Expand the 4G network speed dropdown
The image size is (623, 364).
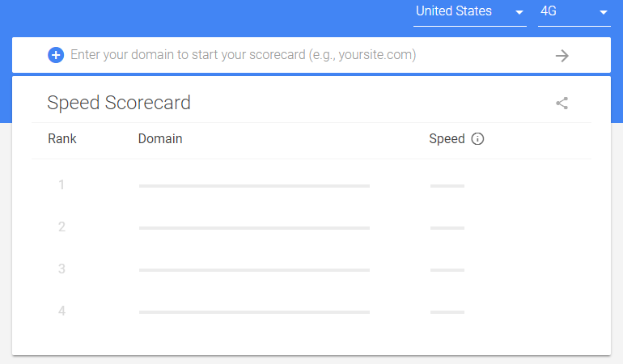pyautogui.click(x=574, y=13)
